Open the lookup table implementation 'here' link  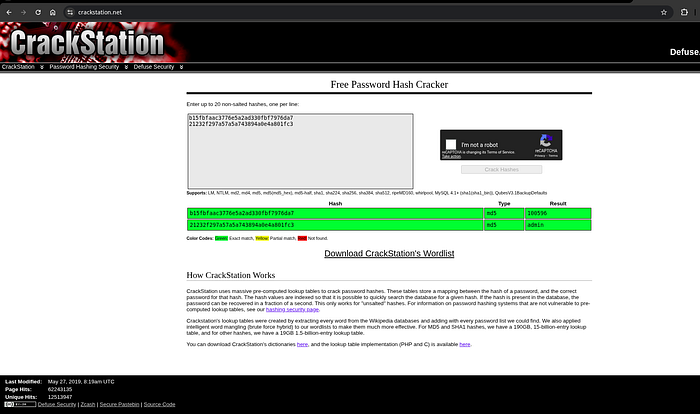tap(465, 344)
